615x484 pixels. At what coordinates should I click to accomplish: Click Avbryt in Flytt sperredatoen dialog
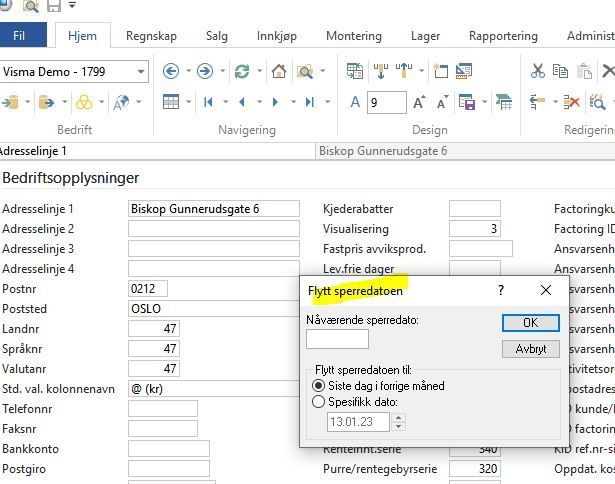pyautogui.click(x=531, y=349)
